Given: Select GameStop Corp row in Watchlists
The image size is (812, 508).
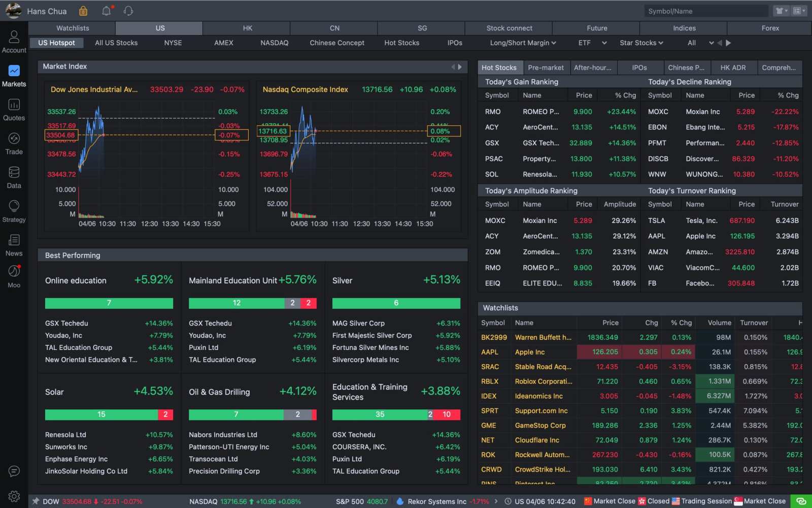Looking at the screenshot, I should point(641,425).
